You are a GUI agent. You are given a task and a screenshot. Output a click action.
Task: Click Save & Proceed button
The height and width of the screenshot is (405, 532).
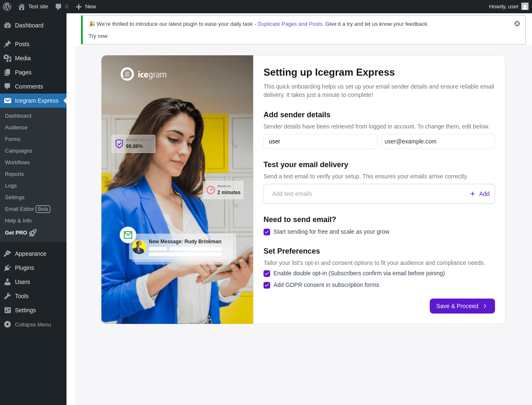click(x=462, y=306)
